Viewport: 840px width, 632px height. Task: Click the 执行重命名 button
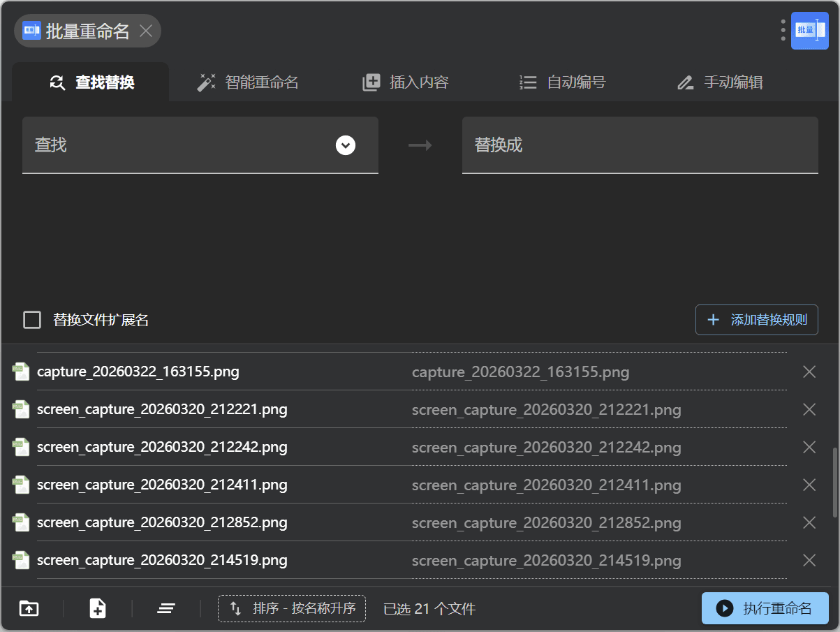pyautogui.click(x=765, y=608)
